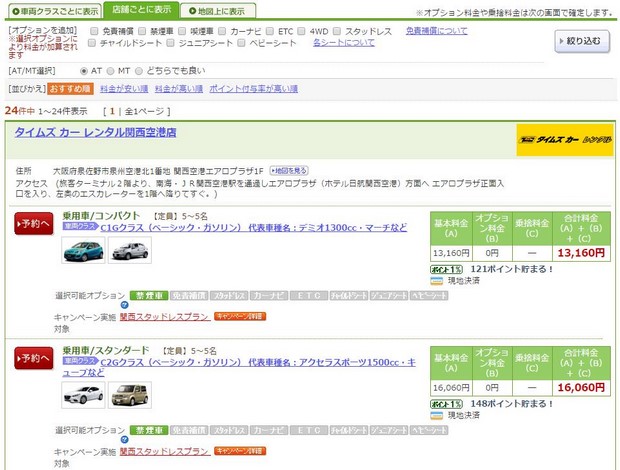This screenshot has height=470, width=620.
Task: Sort results by 料金が安い順
Action: pyautogui.click(x=124, y=89)
